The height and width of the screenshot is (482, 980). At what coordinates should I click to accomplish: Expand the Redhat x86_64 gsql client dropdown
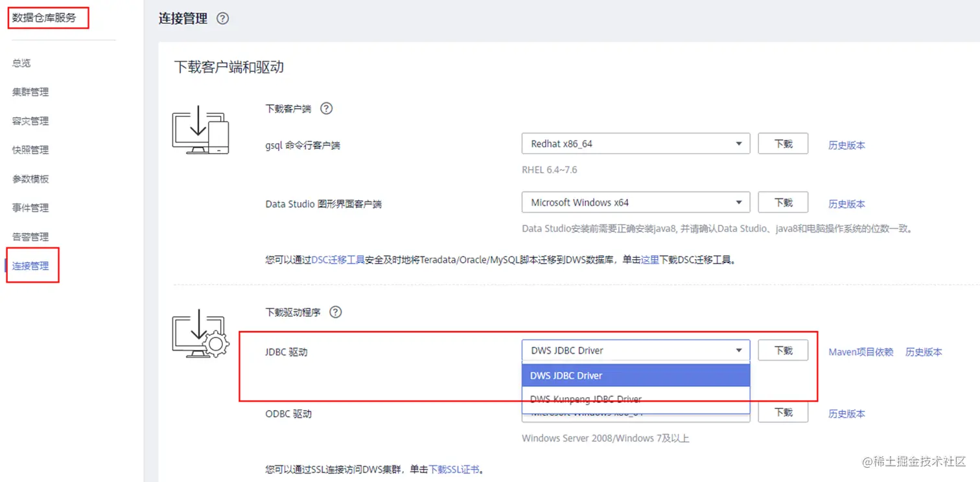click(x=636, y=144)
